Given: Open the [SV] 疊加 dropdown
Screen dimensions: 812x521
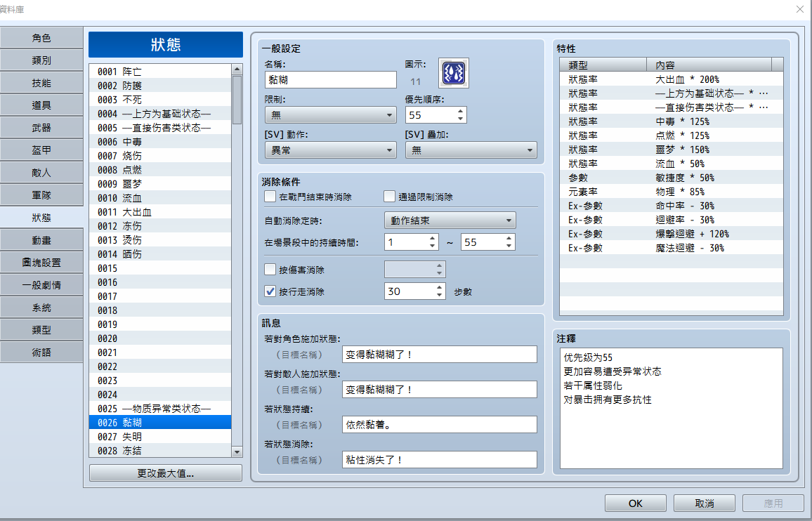Looking at the screenshot, I should point(471,150).
